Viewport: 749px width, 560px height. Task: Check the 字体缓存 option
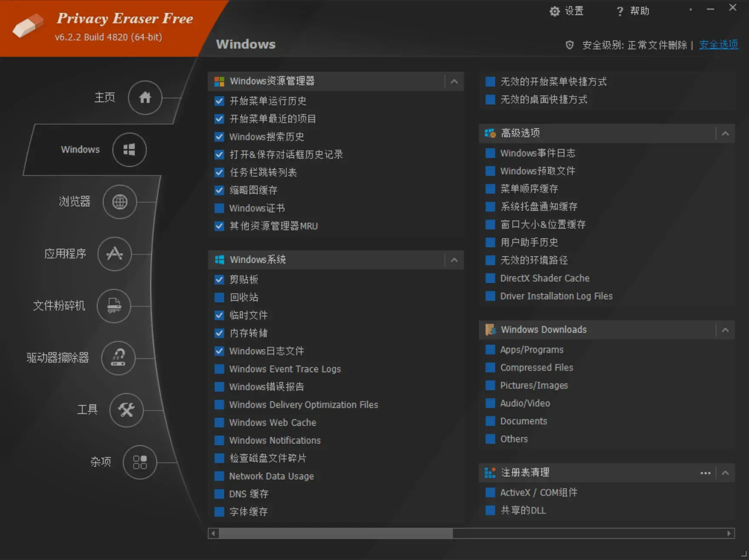219,512
